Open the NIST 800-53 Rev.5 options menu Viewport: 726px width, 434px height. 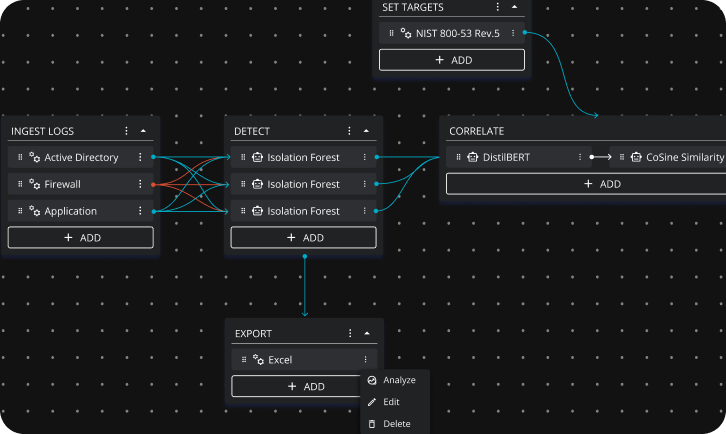pos(513,33)
